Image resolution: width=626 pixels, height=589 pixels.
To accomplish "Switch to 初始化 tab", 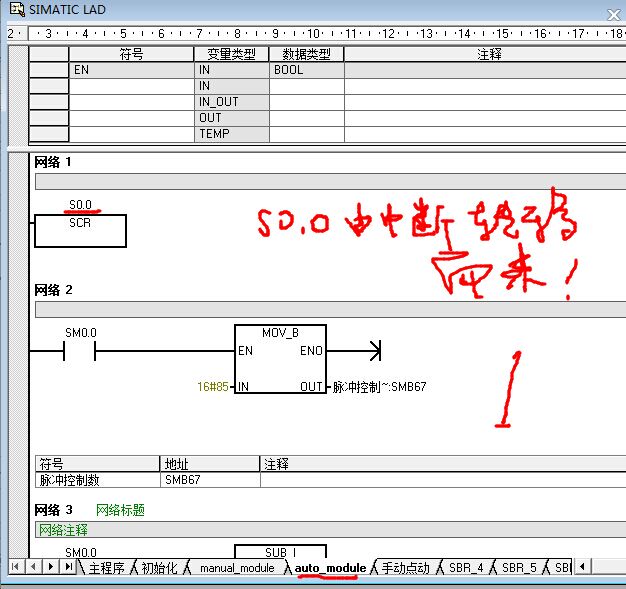I will point(159,568).
